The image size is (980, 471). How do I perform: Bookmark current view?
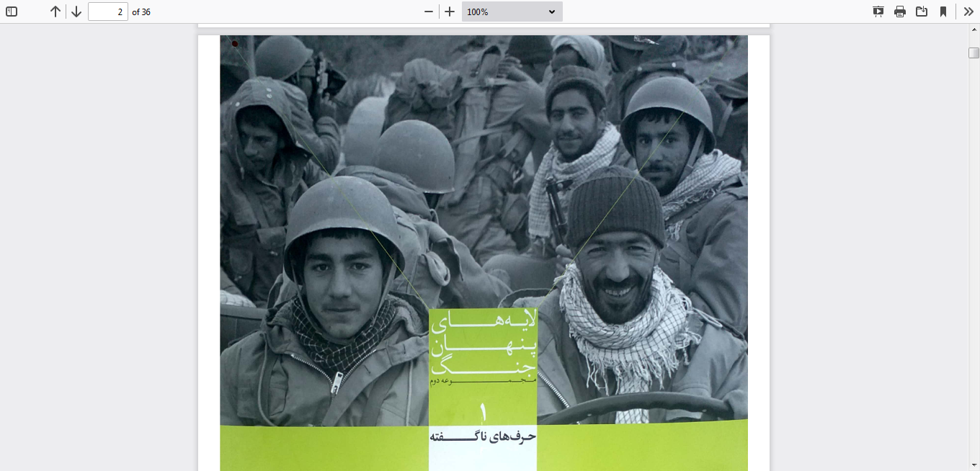tap(943, 12)
